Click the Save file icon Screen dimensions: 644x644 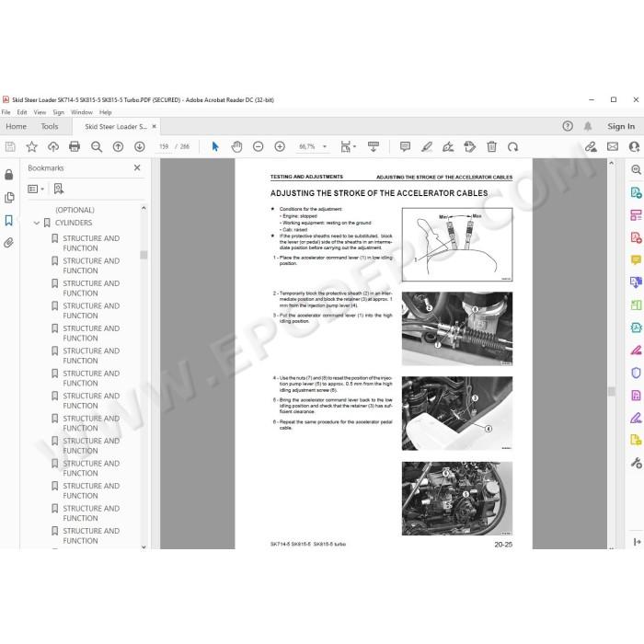pos(10,146)
